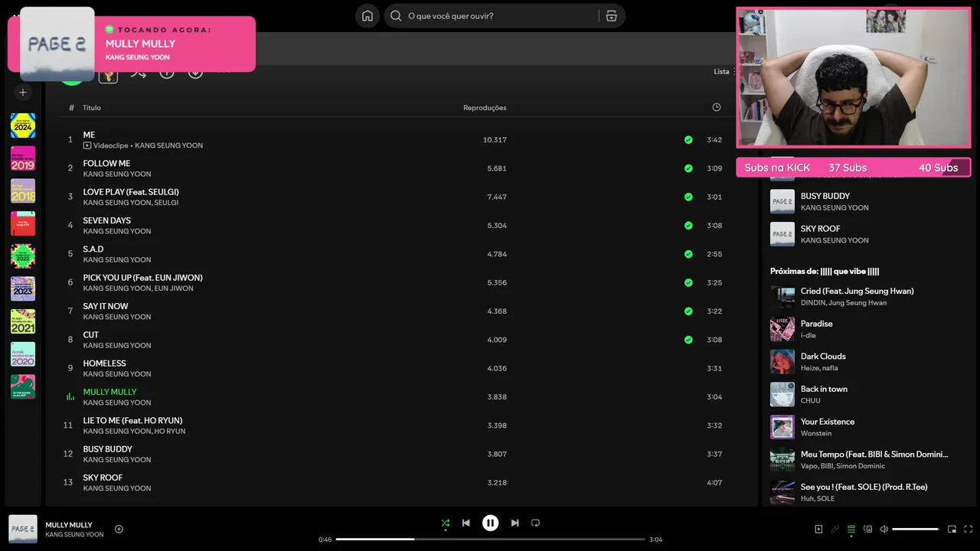The image size is (980, 551).
Task: Toggle saved checkmark for FOLLOW ME
Action: 688,168
